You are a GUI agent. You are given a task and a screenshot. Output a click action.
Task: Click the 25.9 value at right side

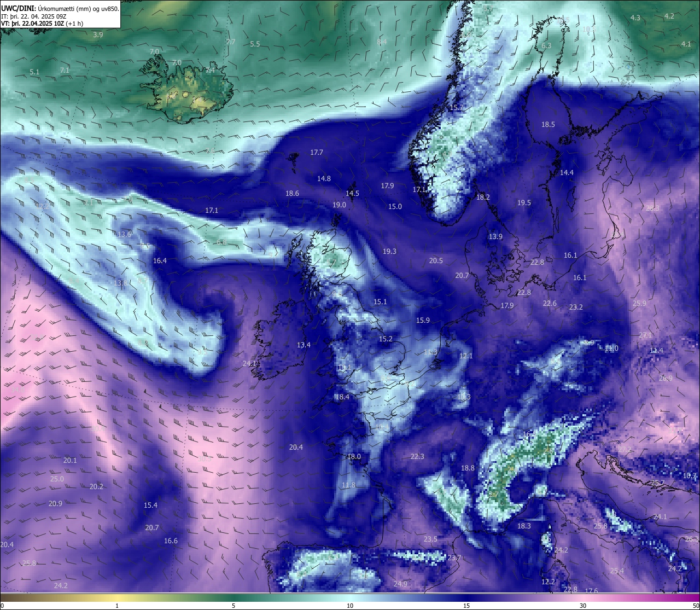pos(639,304)
